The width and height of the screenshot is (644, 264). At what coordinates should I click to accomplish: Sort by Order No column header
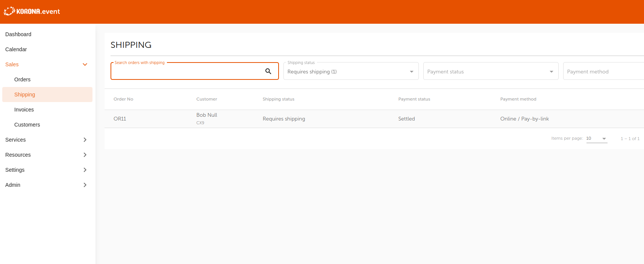tap(123, 99)
